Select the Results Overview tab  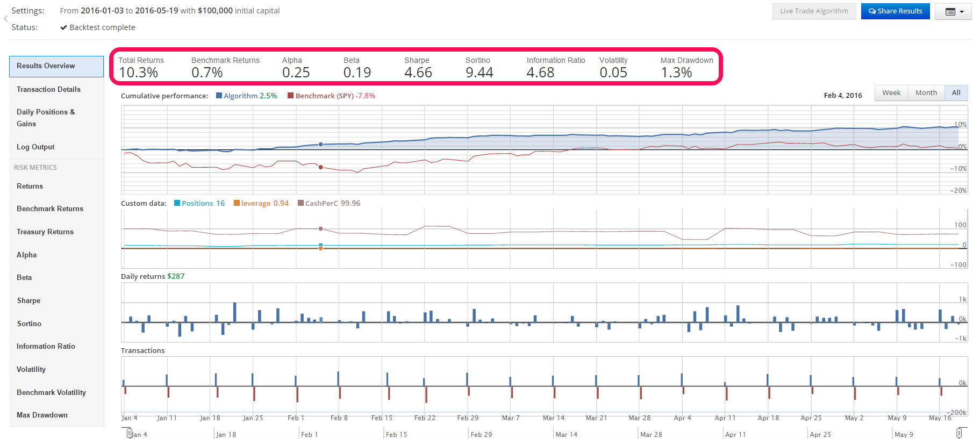56,66
